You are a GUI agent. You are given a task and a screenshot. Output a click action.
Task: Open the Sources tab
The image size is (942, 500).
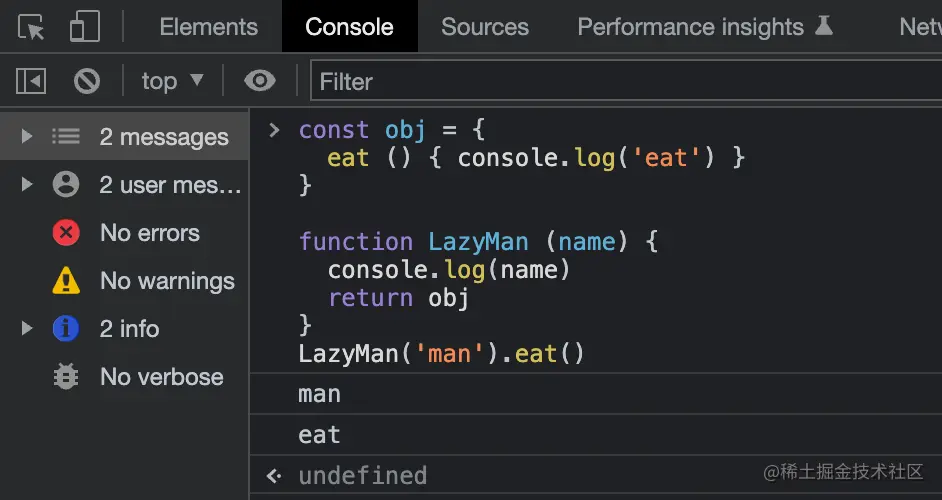pyautogui.click(x=484, y=27)
